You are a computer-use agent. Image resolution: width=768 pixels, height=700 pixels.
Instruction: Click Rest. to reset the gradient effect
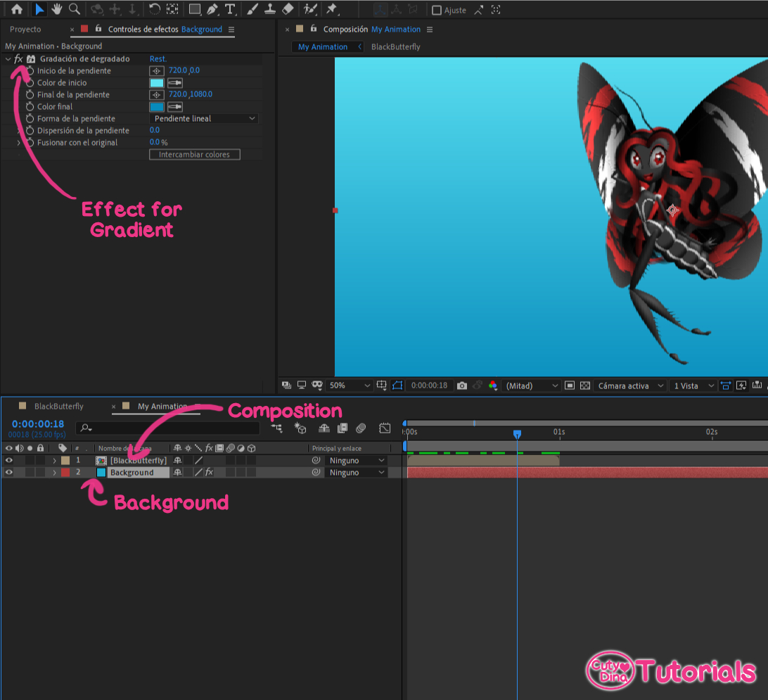point(158,58)
